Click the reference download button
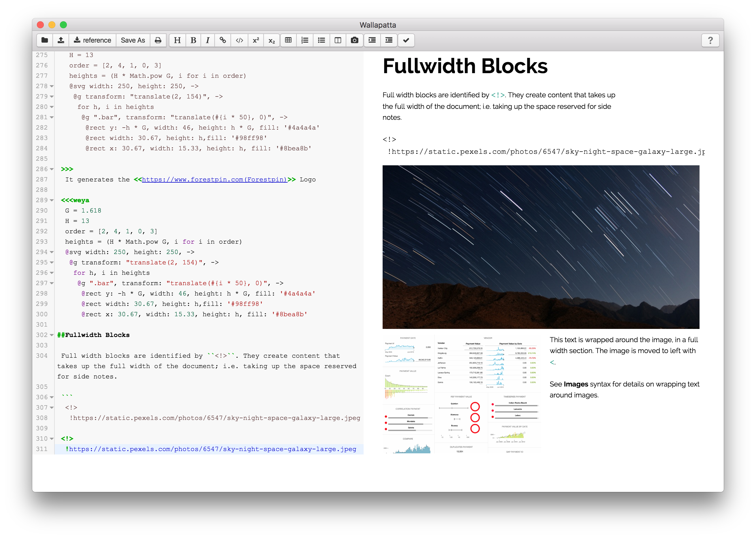The height and width of the screenshot is (538, 756). 92,40
